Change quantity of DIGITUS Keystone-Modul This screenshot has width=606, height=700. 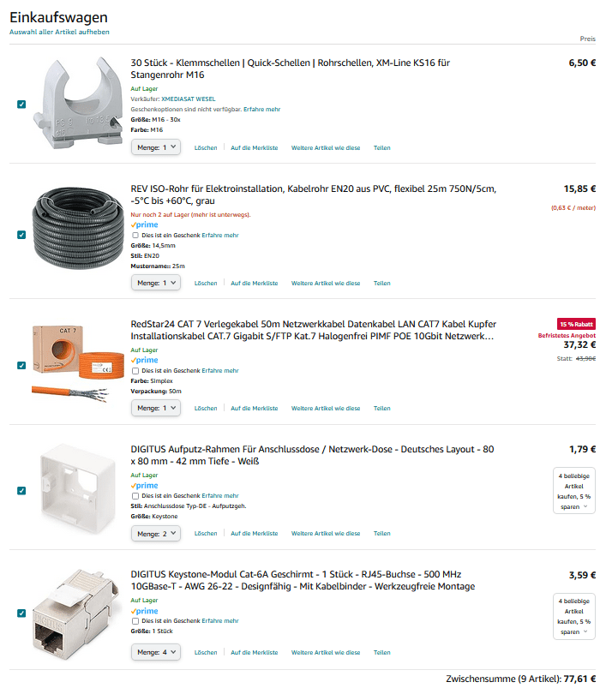coord(156,652)
